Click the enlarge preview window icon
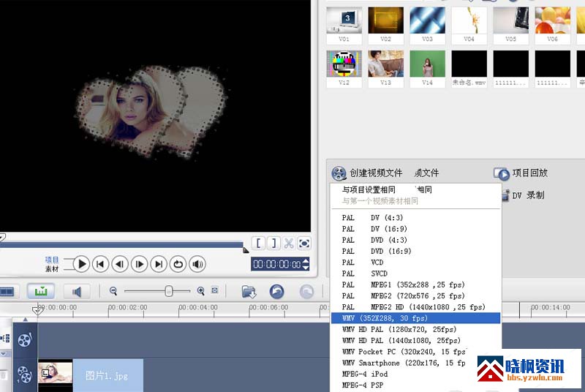This screenshot has width=585, height=392. point(304,244)
